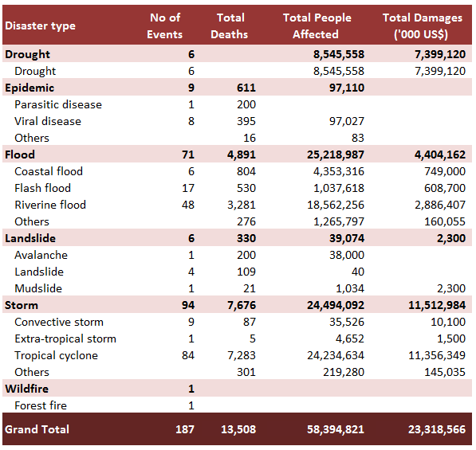This screenshot has width=476, height=450.
Task: Click the Landslide category affected value 39,074
Action: tap(347, 238)
